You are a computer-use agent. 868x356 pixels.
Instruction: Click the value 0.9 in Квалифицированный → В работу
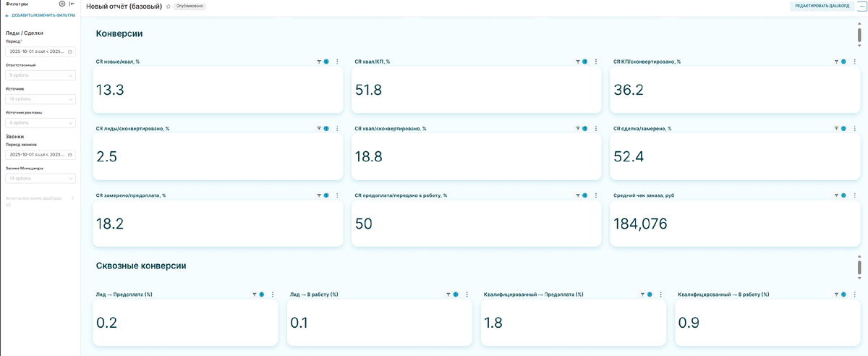(689, 323)
